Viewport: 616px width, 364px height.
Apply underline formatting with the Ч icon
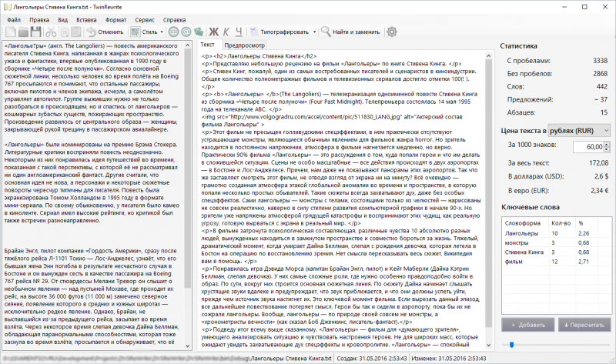[x=239, y=32]
